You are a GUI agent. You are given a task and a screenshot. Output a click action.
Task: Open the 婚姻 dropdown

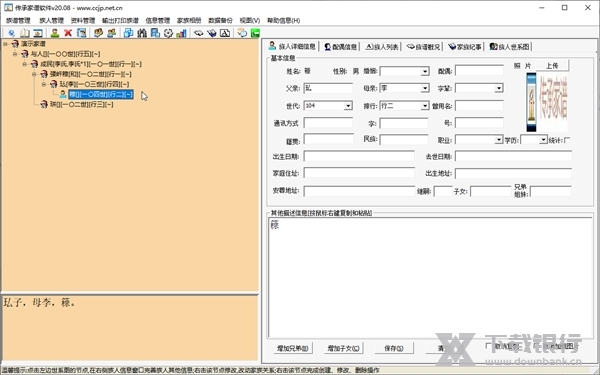[x=425, y=71]
